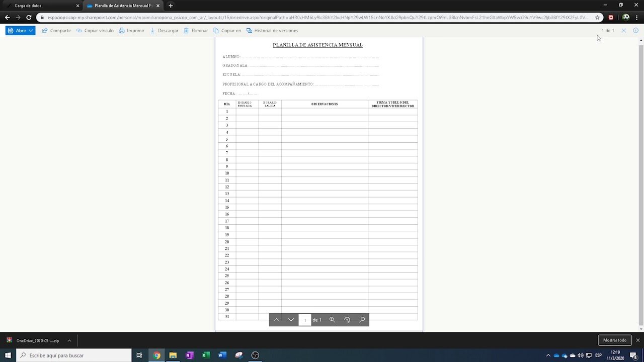Image resolution: width=644 pixels, height=362 pixels.
Task: Click the OBSERVACIONES column header
Action: click(x=325, y=104)
